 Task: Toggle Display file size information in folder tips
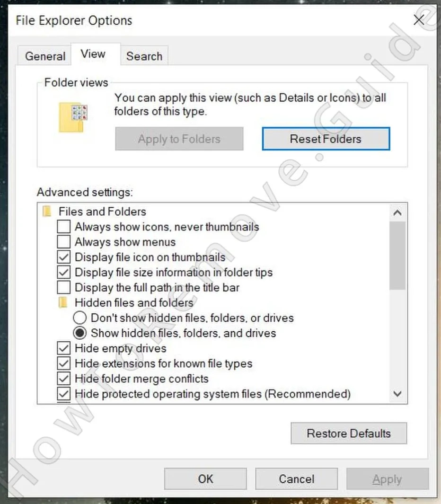click(x=63, y=273)
